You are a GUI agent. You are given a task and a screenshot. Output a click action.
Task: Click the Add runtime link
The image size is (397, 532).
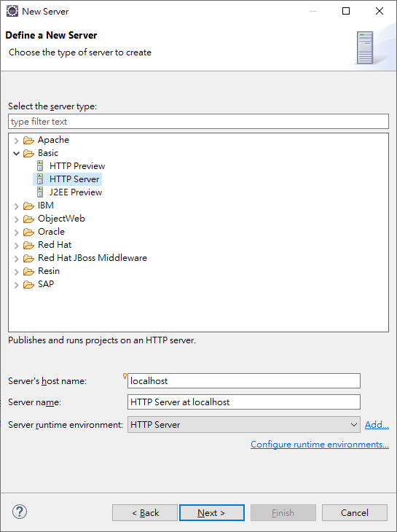377,424
